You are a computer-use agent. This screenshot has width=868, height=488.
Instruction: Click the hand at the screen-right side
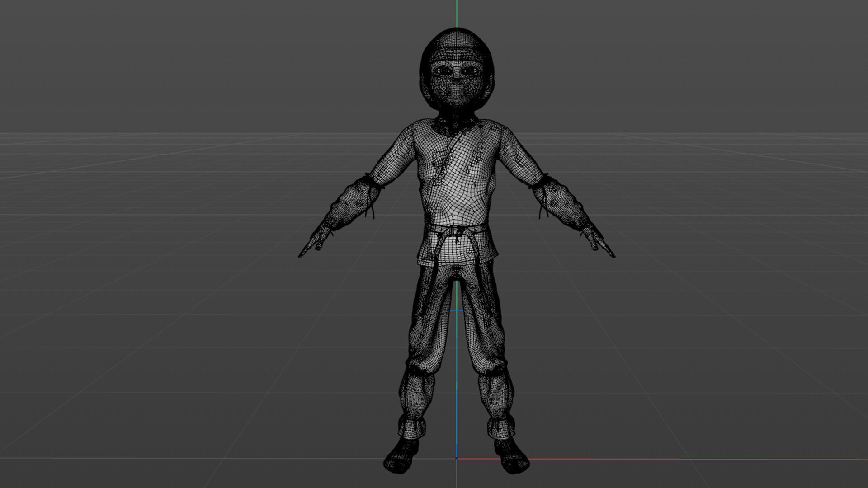coord(598,241)
